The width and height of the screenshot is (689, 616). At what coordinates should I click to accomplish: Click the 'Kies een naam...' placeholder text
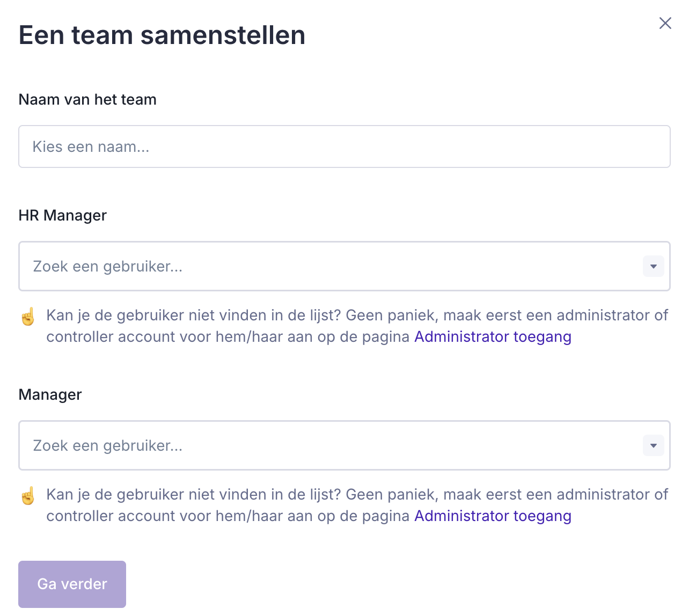(x=91, y=147)
